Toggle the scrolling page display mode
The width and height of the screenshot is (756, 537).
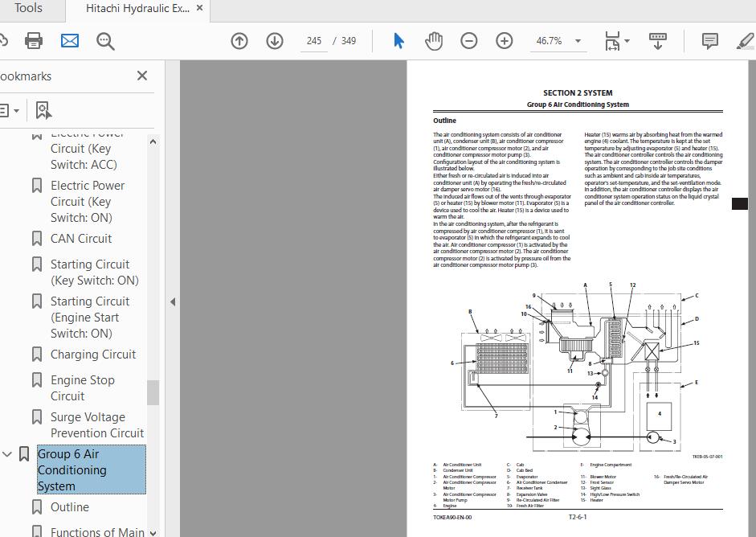[x=658, y=40]
